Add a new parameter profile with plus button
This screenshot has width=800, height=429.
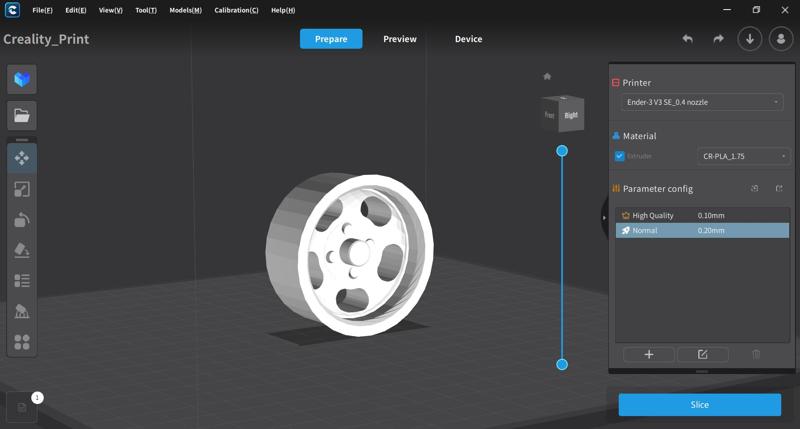tap(648, 354)
